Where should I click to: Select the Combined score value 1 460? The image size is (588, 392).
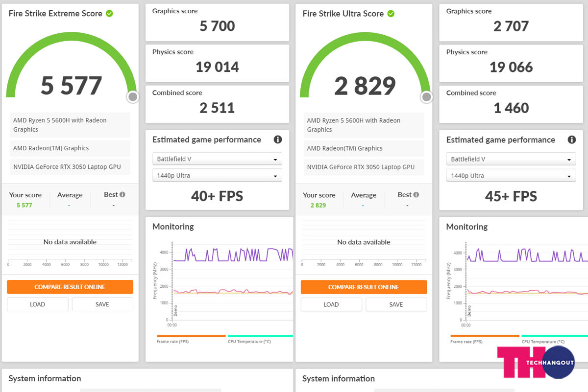click(511, 108)
